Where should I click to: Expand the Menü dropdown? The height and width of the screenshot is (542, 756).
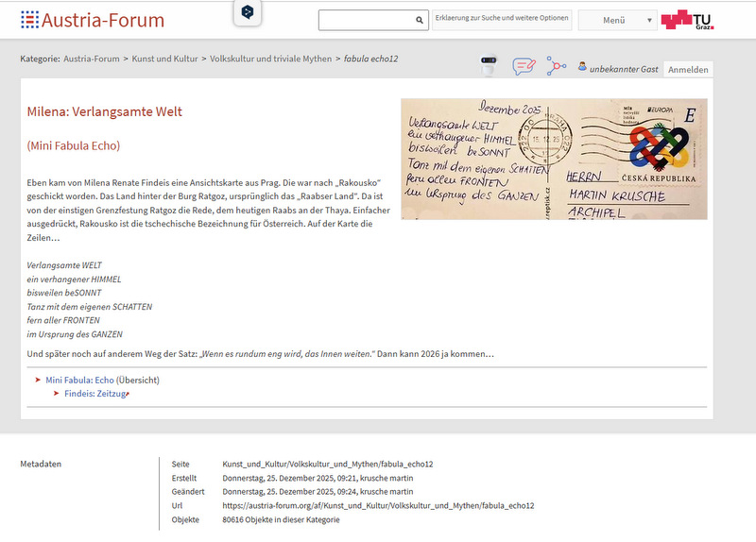click(x=617, y=20)
